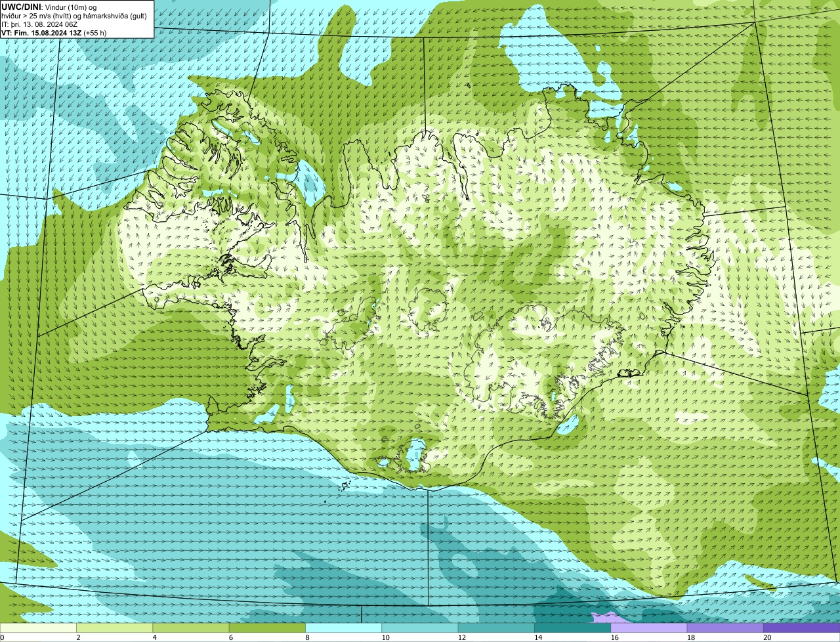Click the legend value label '8'
This screenshot has height=642, width=840.
(307, 637)
